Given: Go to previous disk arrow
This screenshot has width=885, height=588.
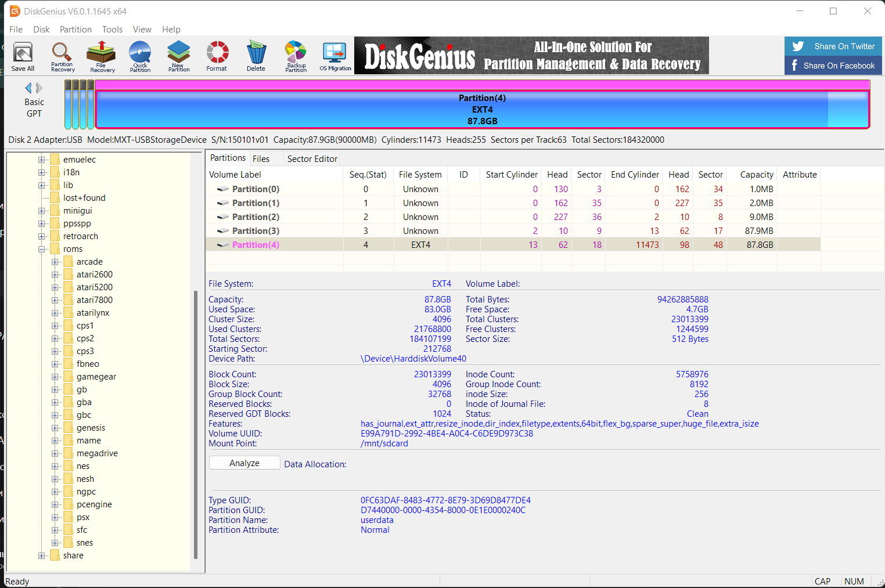Looking at the screenshot, I should click(x=28, y=88).
